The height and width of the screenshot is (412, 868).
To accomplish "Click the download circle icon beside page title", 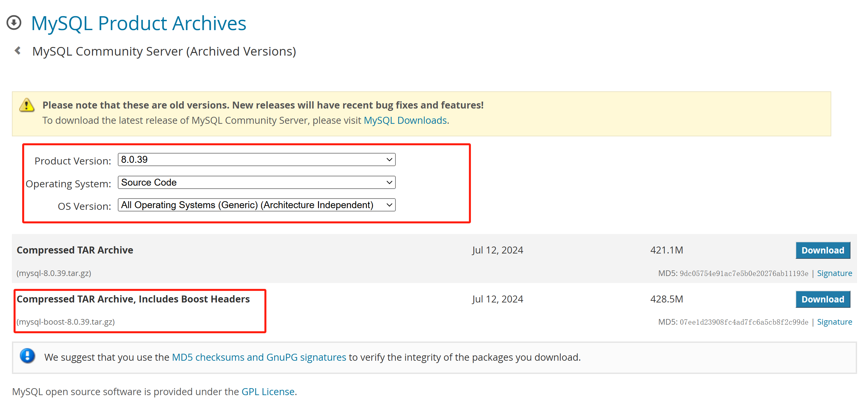I will click(14, 23).
